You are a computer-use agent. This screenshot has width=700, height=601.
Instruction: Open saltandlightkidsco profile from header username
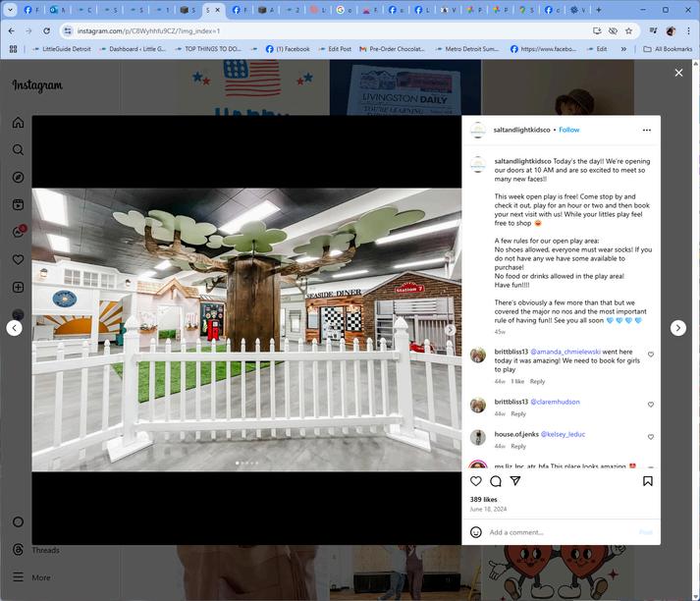[x=521, y=130]
